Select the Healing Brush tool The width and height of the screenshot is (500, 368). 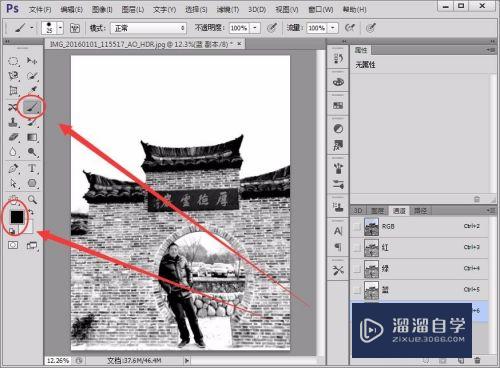pos(13,107)
